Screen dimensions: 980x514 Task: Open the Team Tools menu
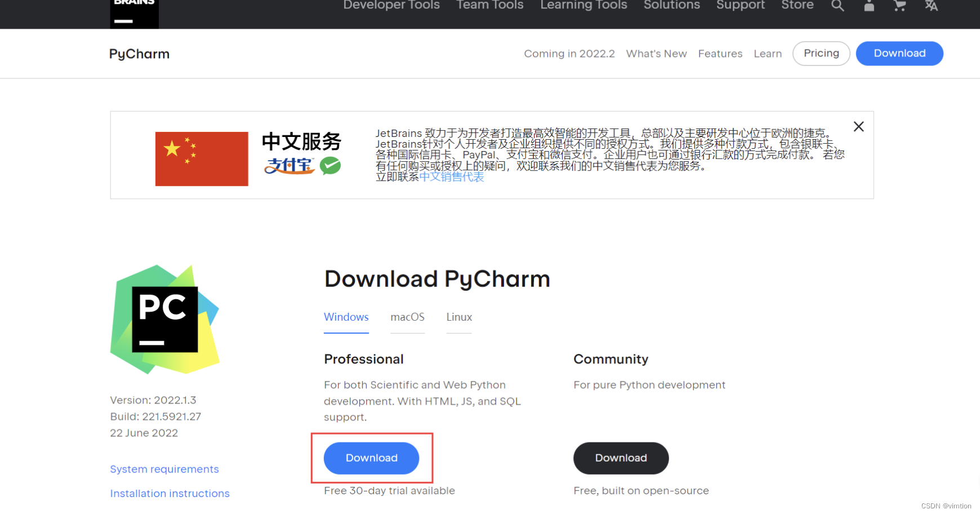[490, 5]
